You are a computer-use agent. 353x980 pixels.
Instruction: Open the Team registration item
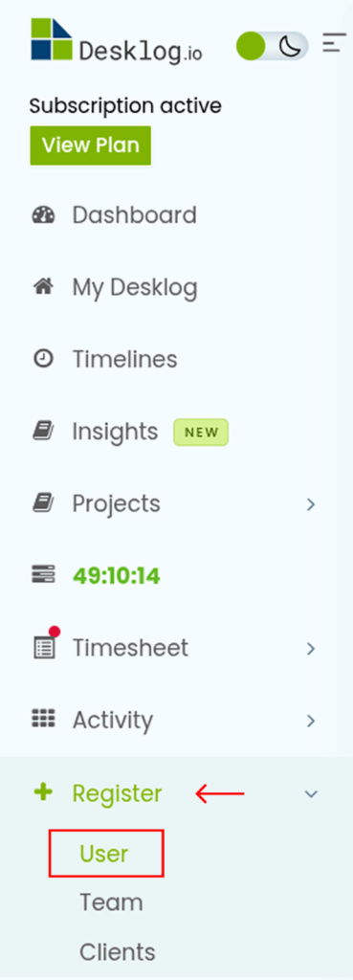(111, 902)
